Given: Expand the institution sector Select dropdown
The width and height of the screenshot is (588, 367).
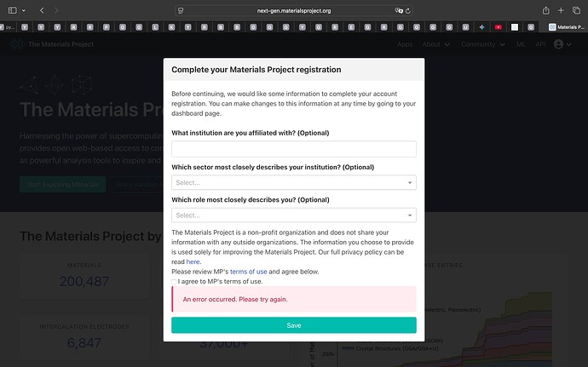Looking at the screenshot, I should 293,183.
